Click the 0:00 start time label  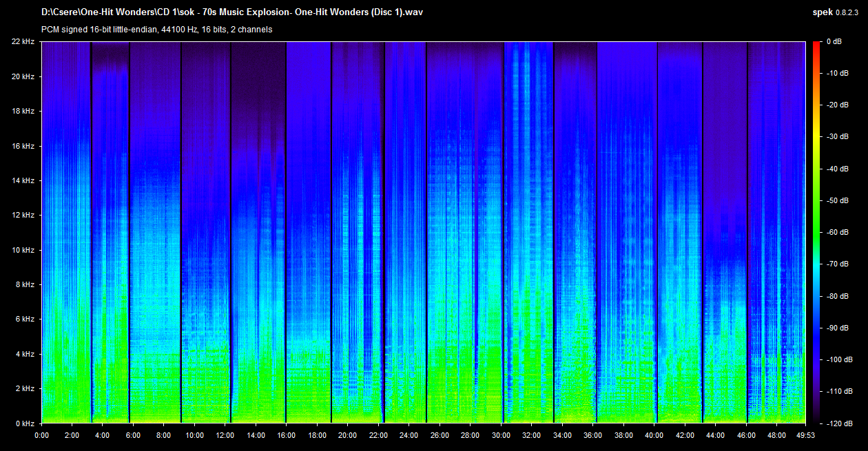(x=41, y=435)
